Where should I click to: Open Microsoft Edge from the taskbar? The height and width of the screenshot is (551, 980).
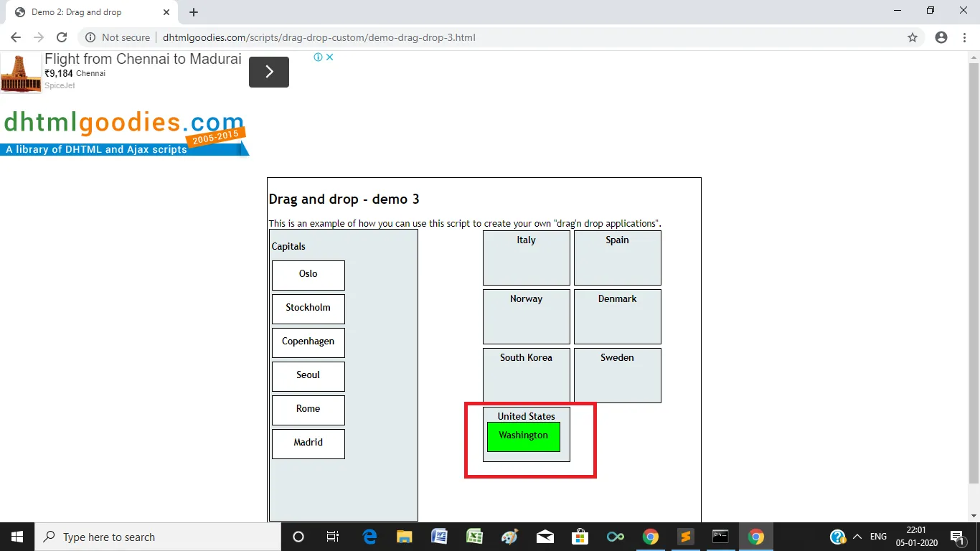click(370, 537)
